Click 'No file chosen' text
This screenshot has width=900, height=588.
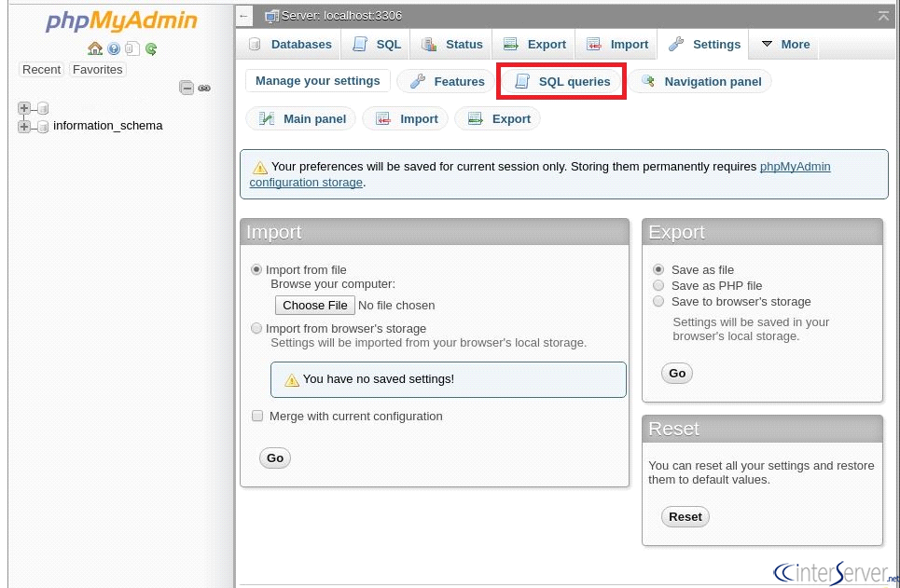pos(396,306)
